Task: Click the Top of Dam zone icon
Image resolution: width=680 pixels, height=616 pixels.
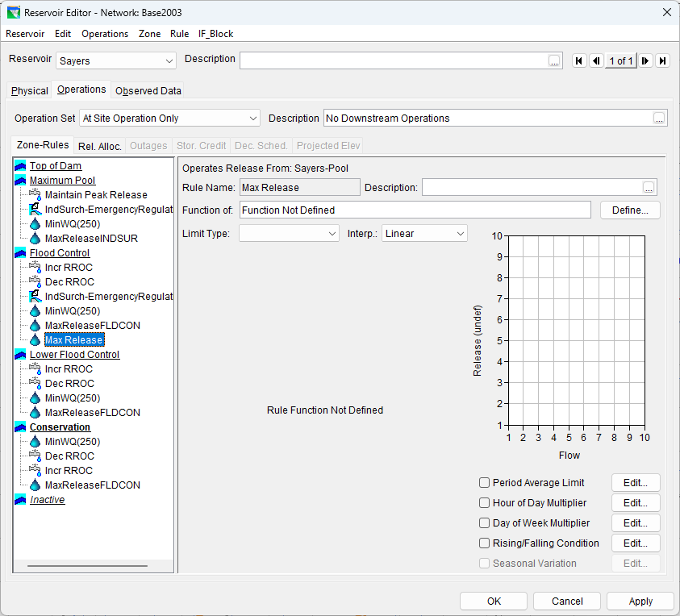Action: point(20,166)
